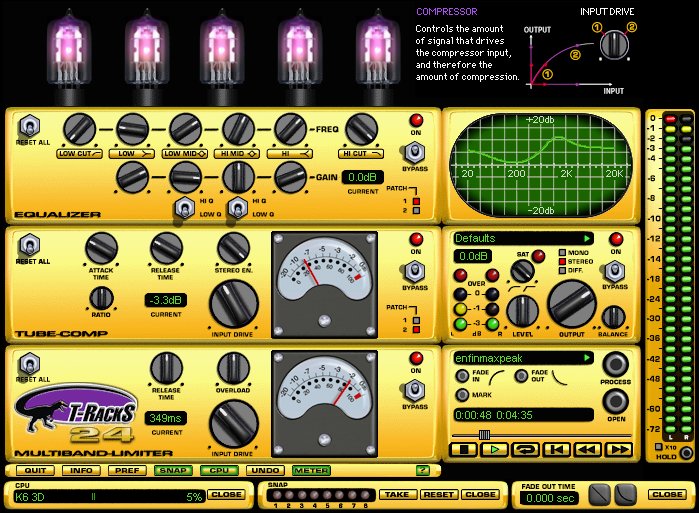The height and width of the screenshot is (513, 699).
Task: Flip the Multiband-Limiter Bypass switch
Action: [415, 391]
